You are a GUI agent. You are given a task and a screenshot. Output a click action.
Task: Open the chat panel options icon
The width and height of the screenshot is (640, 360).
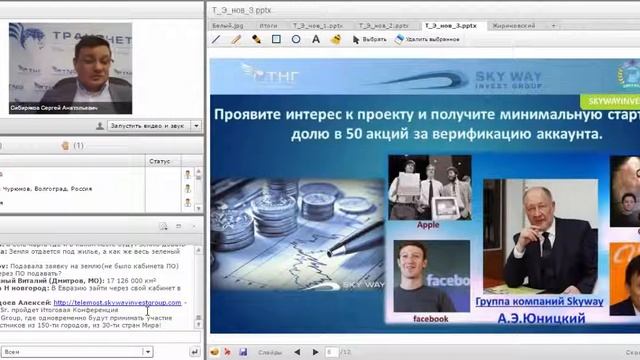pyautogui.click(x=163, y=227)
